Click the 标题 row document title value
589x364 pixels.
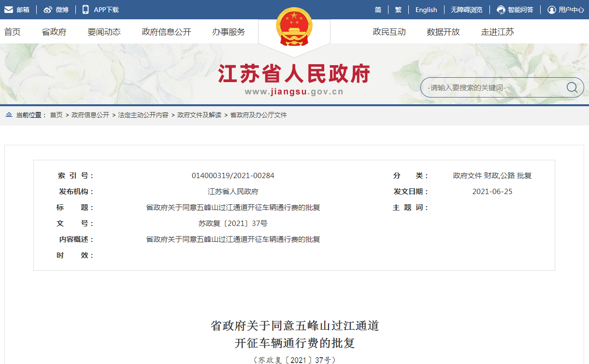233,208
